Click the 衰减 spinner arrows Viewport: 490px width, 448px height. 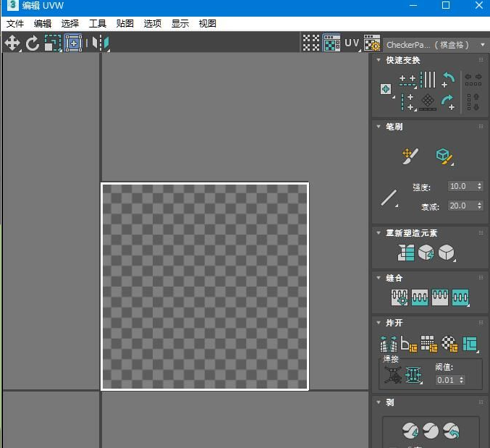coord(480,206)
